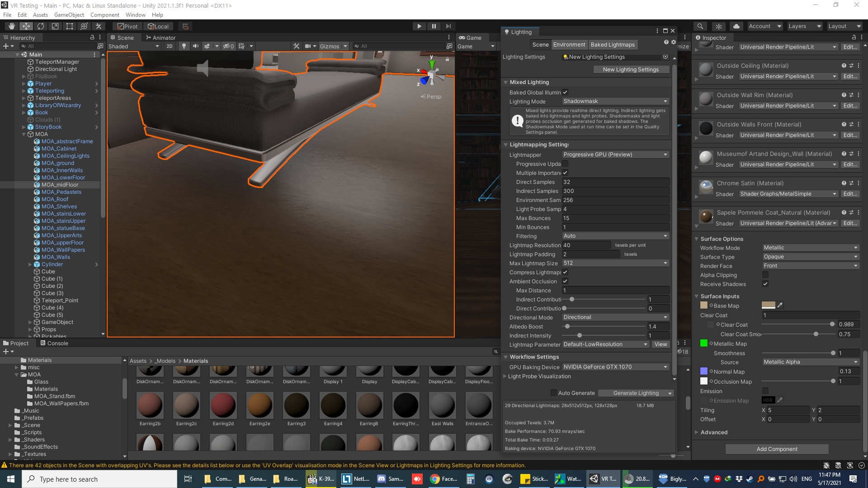Open Directional Mode dropdown
Screen dimensions: 868x488
tap(615, 317)
